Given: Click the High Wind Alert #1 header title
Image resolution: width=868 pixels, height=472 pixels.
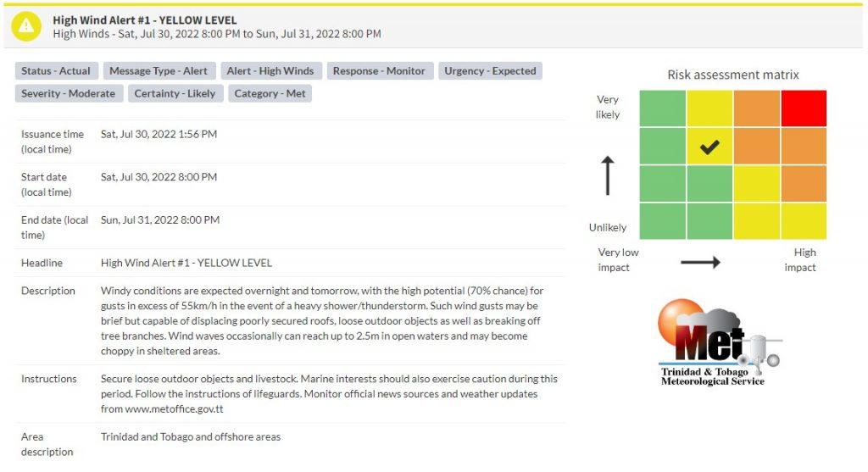Looking at the screenshot, I should pos(144,20).
